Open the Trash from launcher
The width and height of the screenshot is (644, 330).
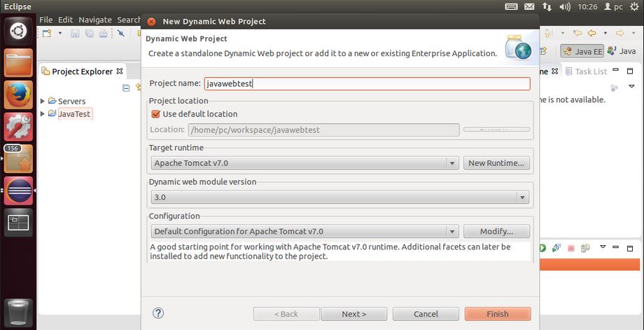tap(18, 312)
